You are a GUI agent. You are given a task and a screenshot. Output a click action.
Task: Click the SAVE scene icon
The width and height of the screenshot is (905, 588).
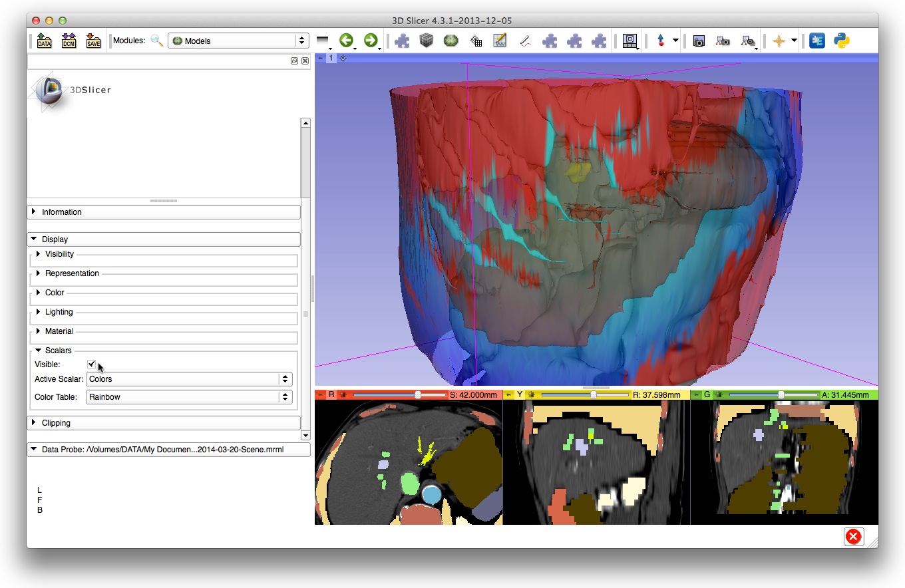(x=93, y=41)
